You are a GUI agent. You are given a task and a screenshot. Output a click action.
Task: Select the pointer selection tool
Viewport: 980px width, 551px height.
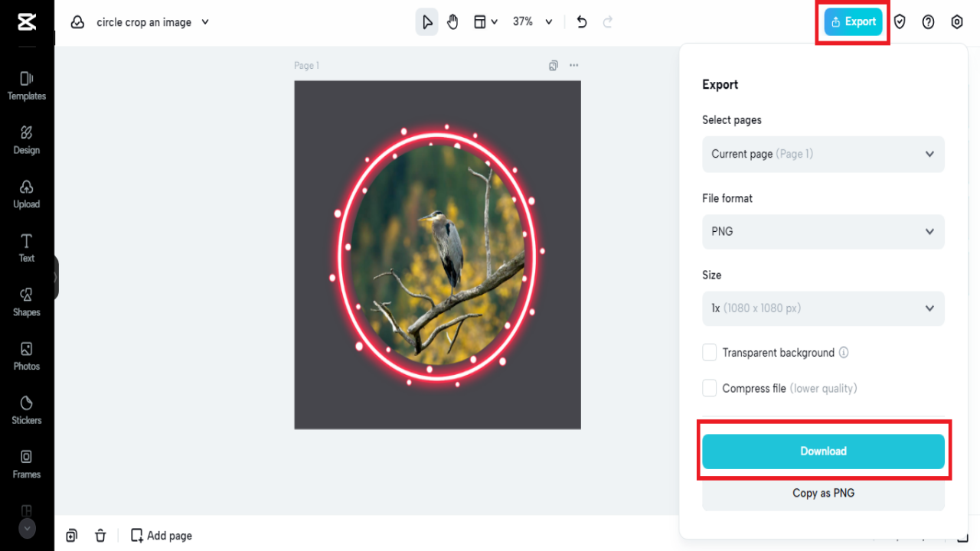click(427, 22)
